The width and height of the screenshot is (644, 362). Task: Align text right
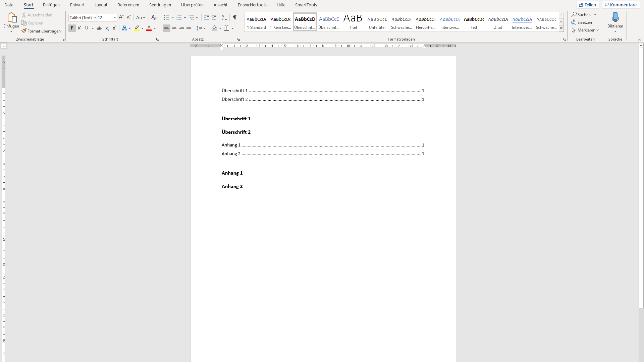point(181,28)
